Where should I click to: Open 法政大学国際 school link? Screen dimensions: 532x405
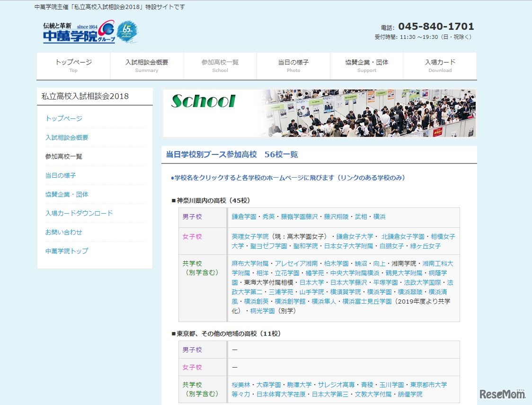tap(422, 282)
